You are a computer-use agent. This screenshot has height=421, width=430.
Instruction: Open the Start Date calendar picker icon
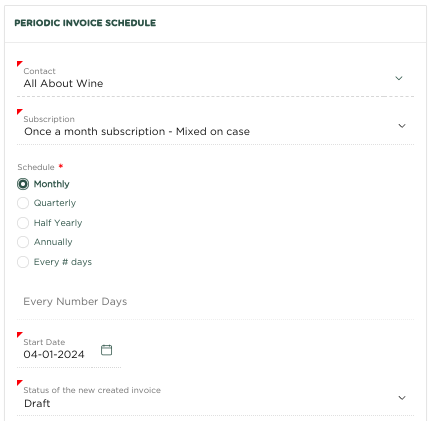click(106, 350)
